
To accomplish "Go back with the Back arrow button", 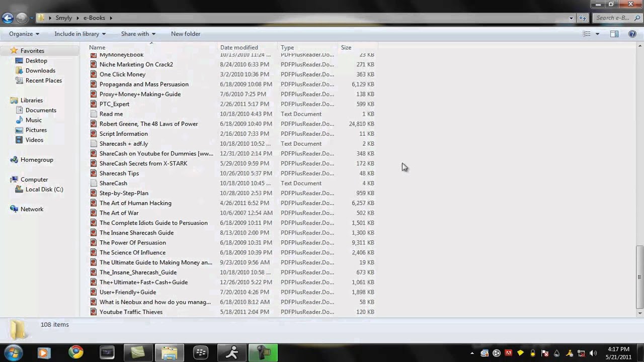I will coord(8,18).
